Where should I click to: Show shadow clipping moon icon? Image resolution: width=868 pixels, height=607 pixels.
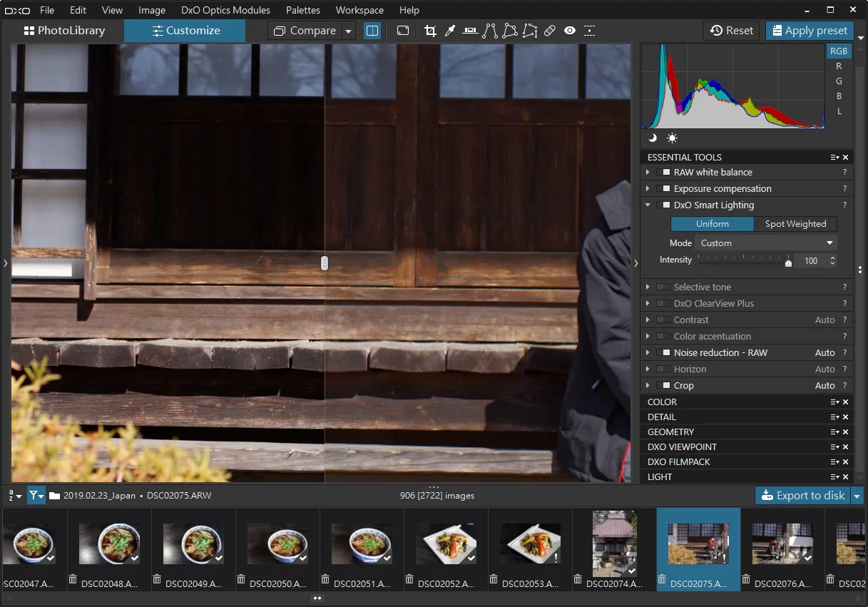click(x=653, y=138)
